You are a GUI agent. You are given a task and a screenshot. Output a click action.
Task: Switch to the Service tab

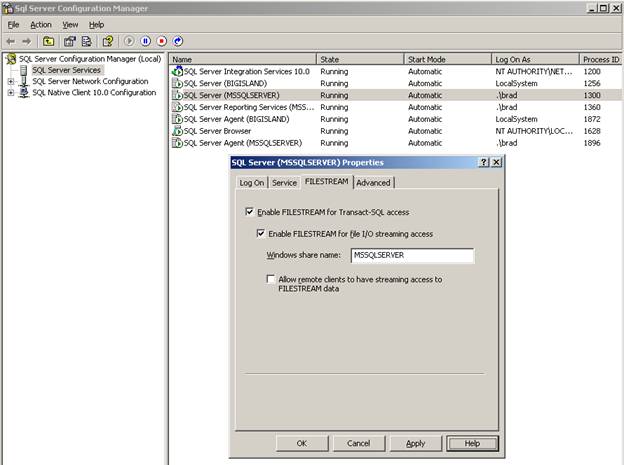pyautogui.click(x=284, y=183)
